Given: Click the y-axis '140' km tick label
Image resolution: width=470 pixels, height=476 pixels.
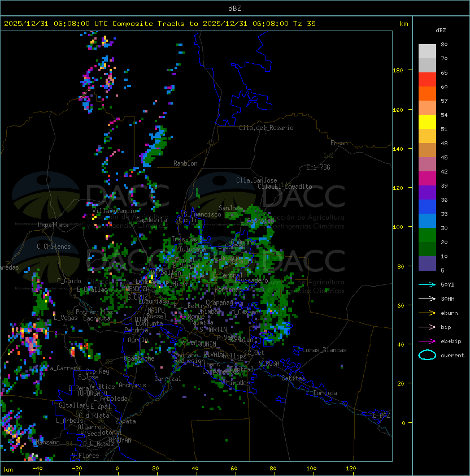Looking at the screenshot, I should (398, 149).
